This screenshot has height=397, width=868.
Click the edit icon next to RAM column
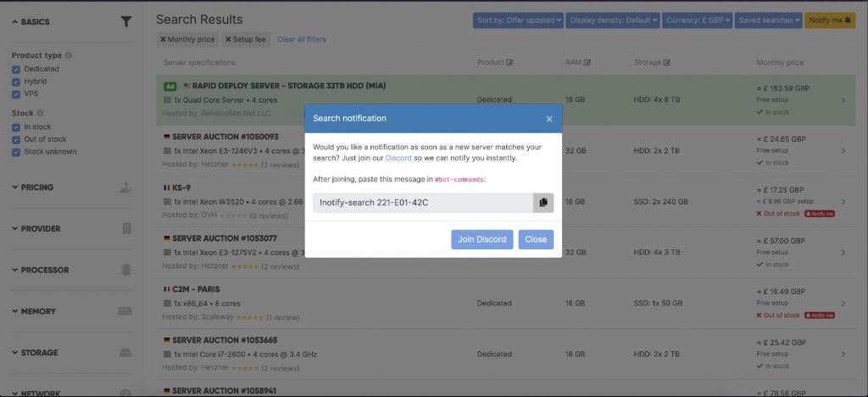point(587,63)
